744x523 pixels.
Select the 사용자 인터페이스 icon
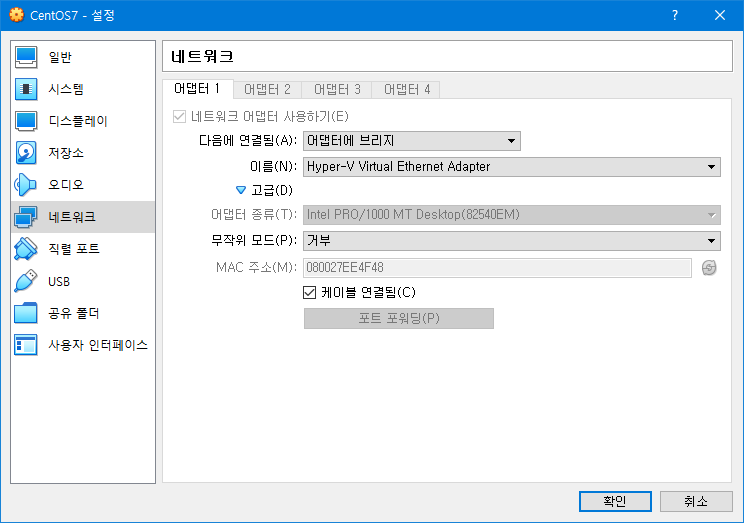coord(26,345)
